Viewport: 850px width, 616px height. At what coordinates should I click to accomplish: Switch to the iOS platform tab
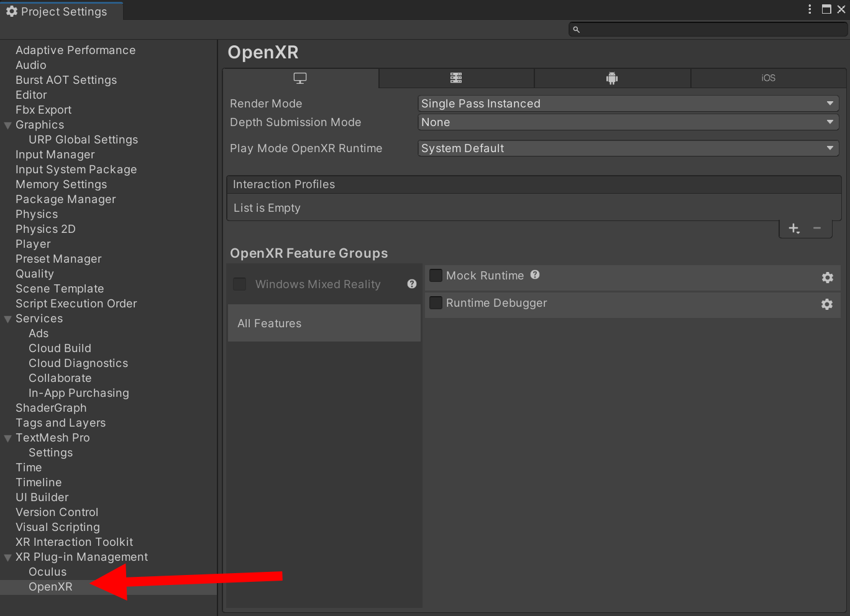[x=768, y=78]
